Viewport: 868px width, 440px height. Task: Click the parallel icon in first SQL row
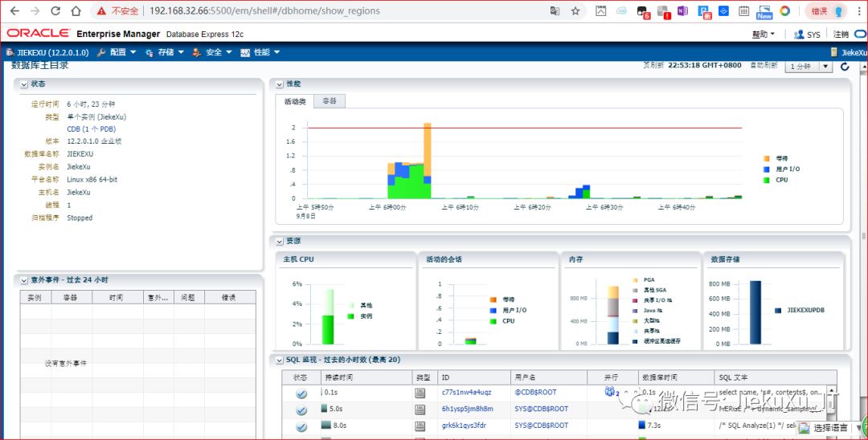pyautogui.click(x=610, y=392)
